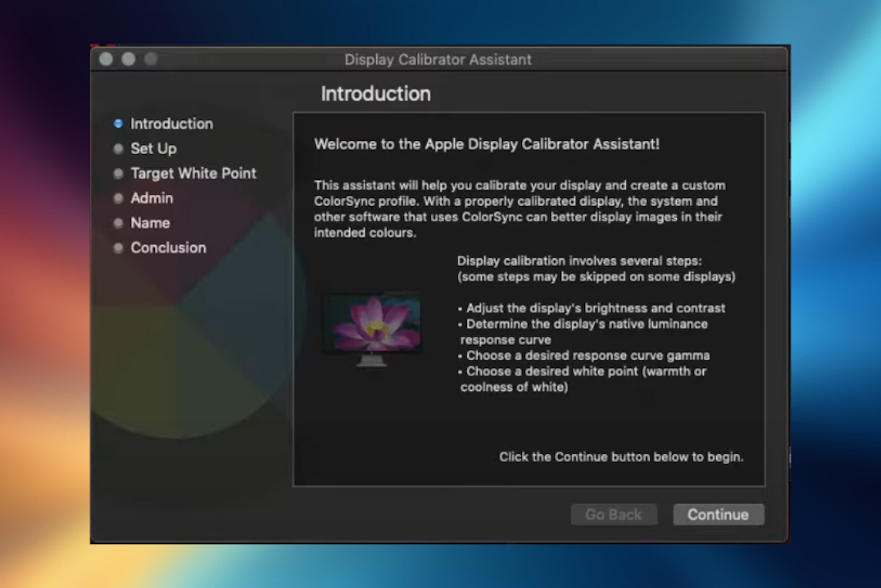Screen dimensions: 881x588
Task: Click 'This assistant will help you calibrate' line
Action: (519, 185)
